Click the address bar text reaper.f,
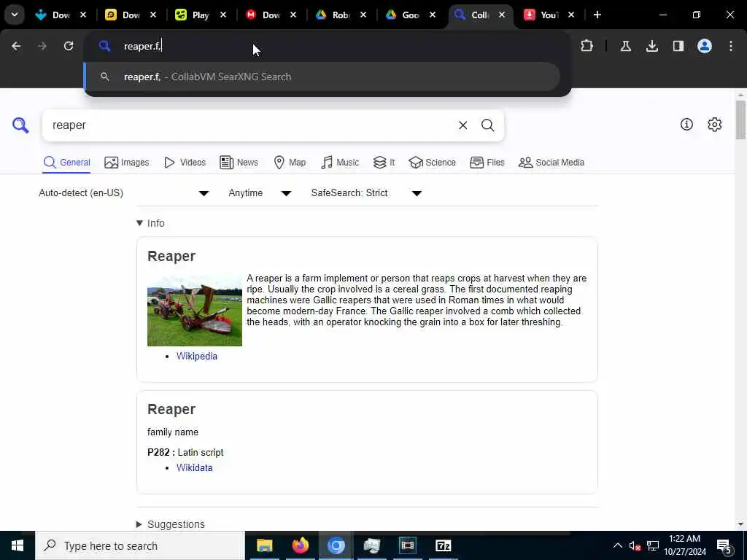Image resolution: width=747 pixels, height=560 pixels. point(142,46)
